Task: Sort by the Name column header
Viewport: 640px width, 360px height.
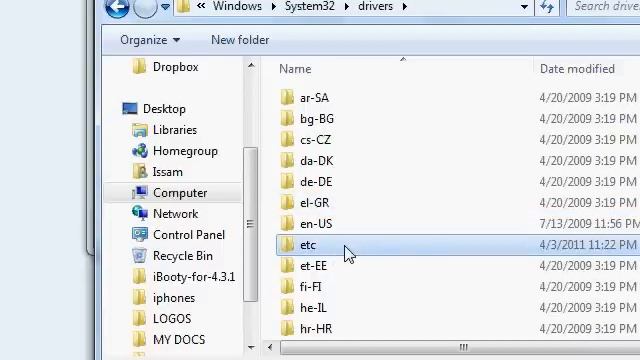Action: click(x=295, y=69)
